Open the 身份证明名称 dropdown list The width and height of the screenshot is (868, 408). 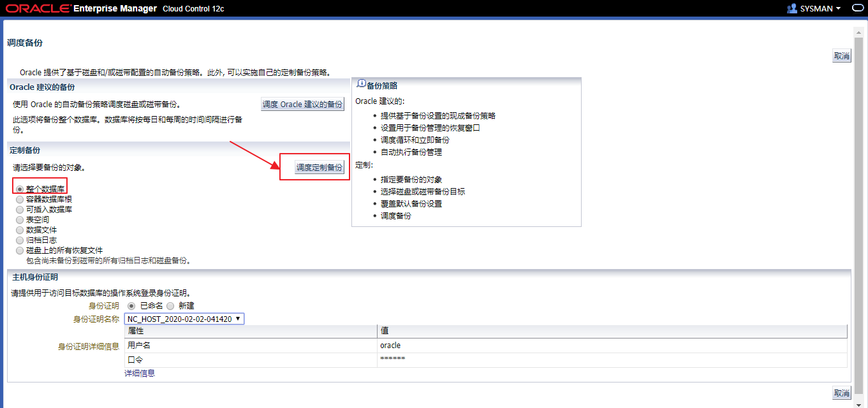(x=184, y=319)
